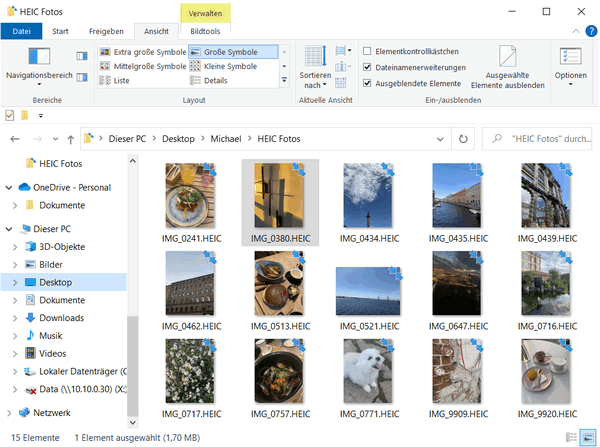Open the address bar history dropdown
Image resolution: width=600 pixels, height=447 pixels.
(440, 139)
